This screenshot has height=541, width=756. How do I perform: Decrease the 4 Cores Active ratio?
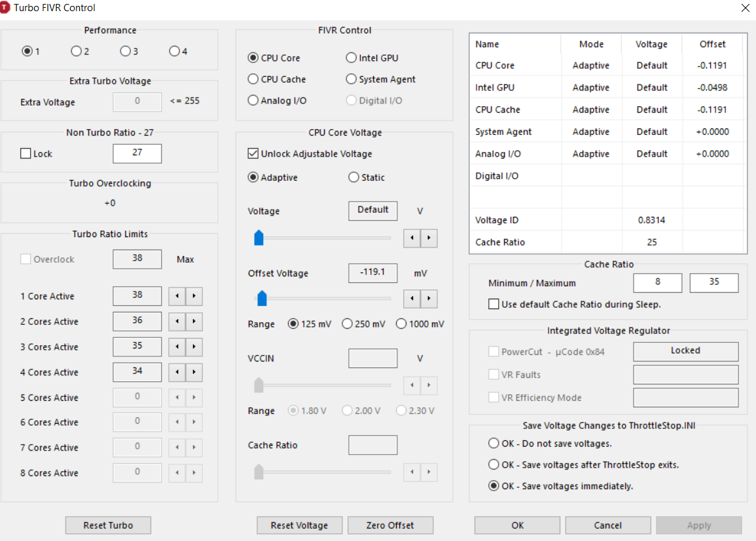pos(177,372)
